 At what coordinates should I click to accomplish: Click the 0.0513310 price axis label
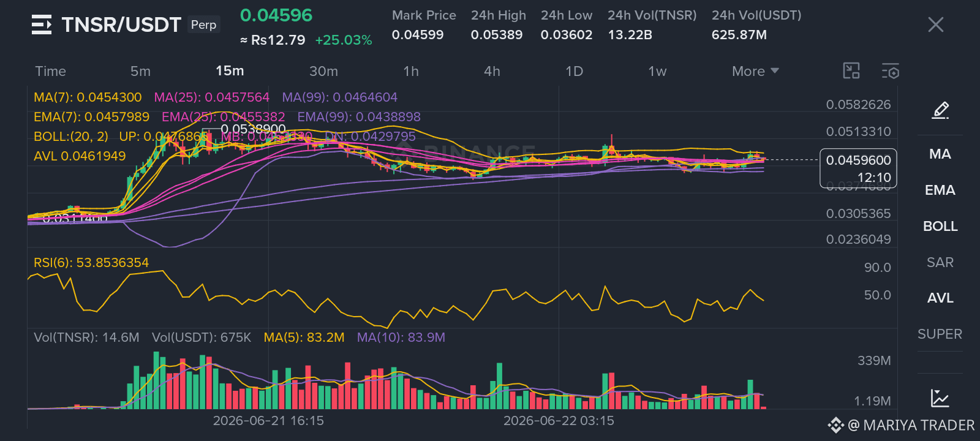[x=858, y=132]
